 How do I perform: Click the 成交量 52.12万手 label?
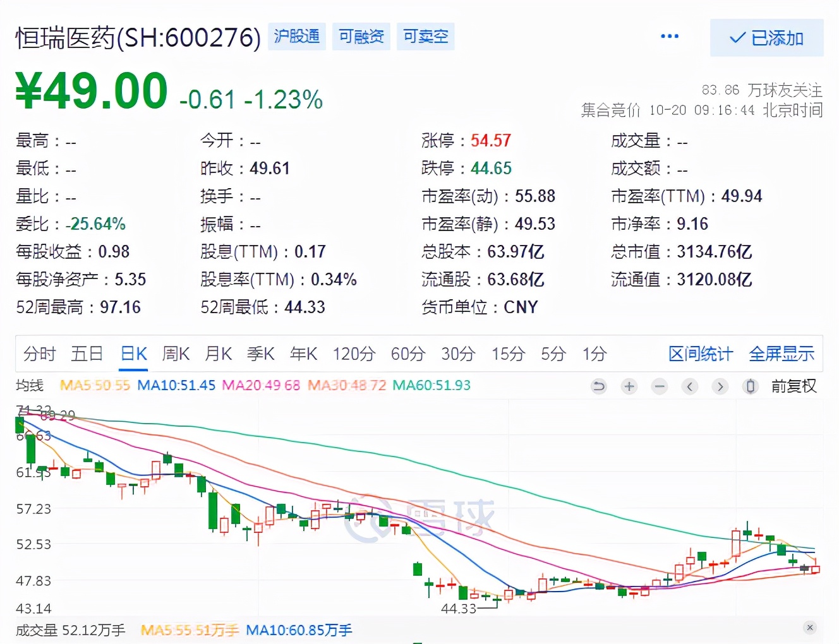click(70, 630)
